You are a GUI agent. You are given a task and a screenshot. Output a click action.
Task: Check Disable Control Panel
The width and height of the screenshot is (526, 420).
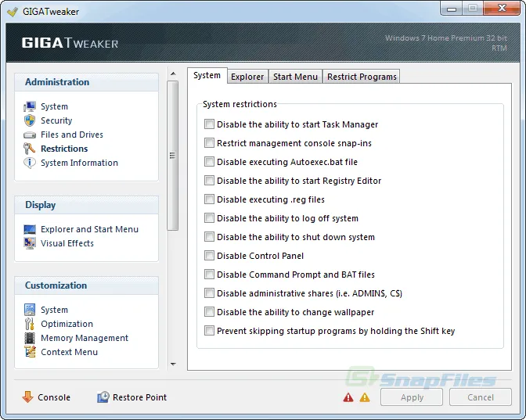click(x=209, y=256)
